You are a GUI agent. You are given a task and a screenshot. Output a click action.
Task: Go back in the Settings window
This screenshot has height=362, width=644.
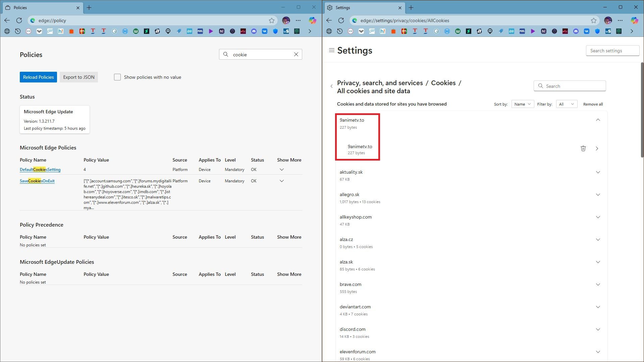tap(329, 20)
